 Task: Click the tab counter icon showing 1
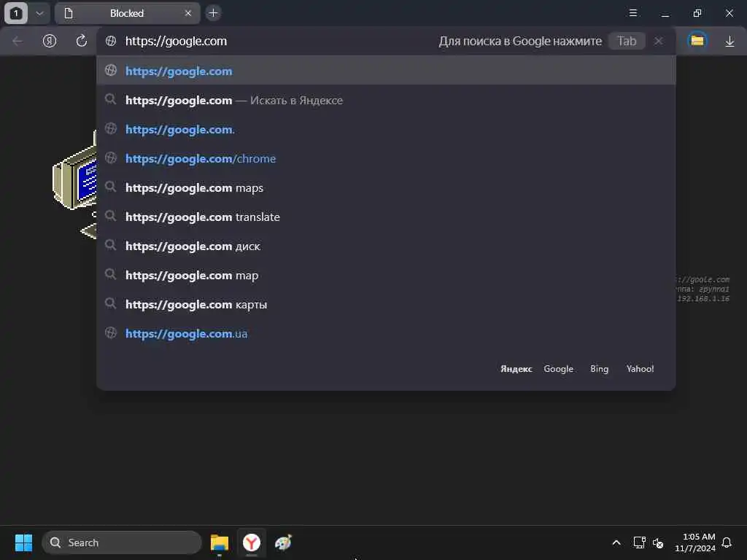[x=16, y=13]
